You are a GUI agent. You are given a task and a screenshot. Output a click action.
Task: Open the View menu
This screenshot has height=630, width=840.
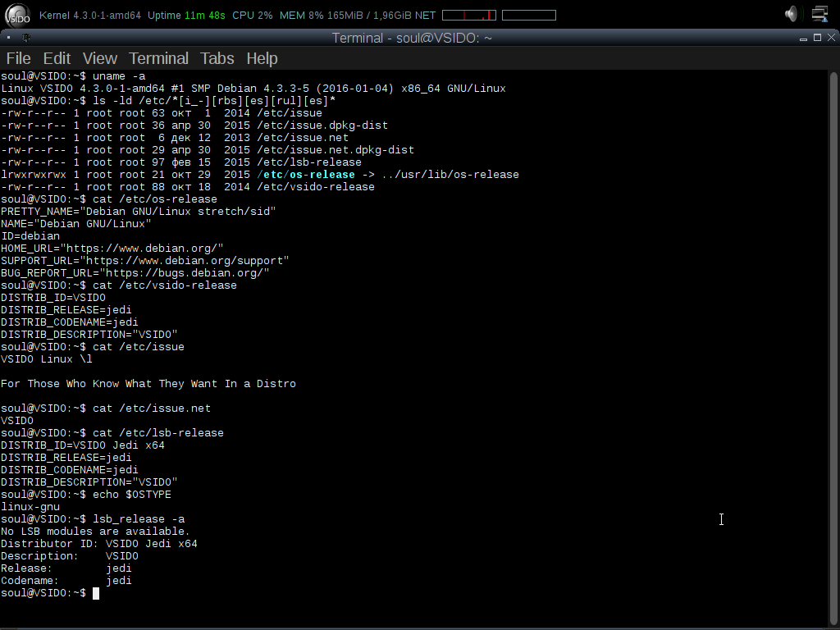[x=99, y=58]
